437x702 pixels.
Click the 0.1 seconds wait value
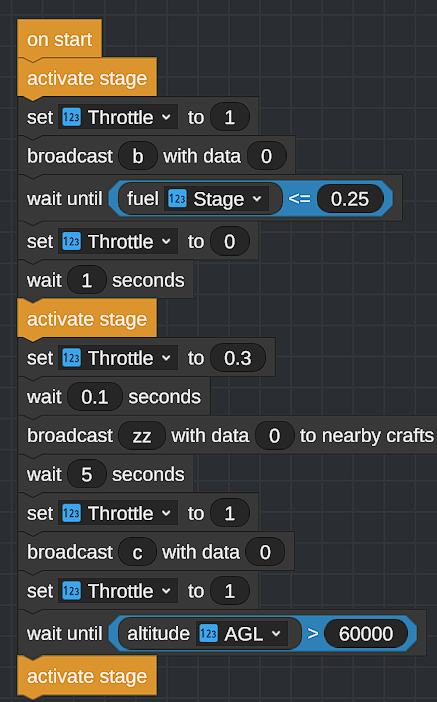pyautogui.click(x=94, y=397)
